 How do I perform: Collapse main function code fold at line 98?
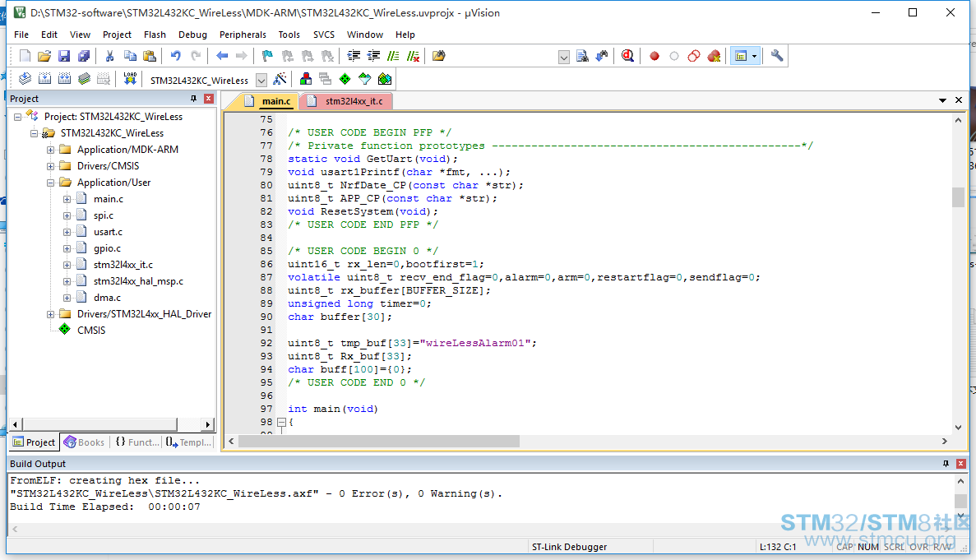point(281,422)
